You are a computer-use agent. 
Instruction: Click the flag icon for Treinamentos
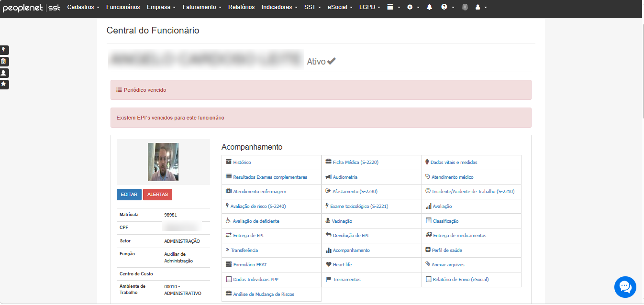point(328,279)
